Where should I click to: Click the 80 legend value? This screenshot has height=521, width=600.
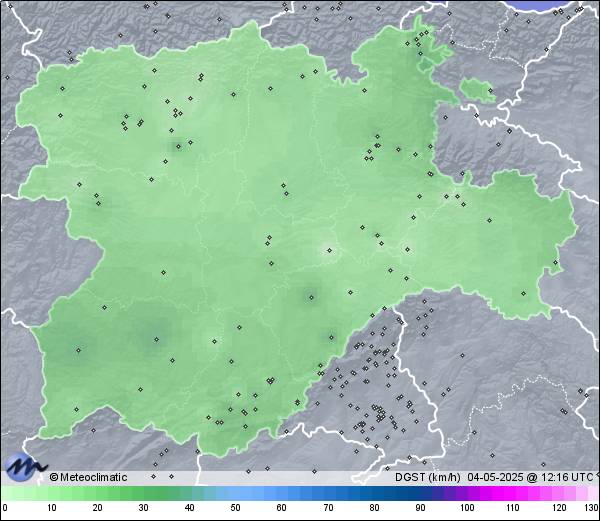pos(375,508)
